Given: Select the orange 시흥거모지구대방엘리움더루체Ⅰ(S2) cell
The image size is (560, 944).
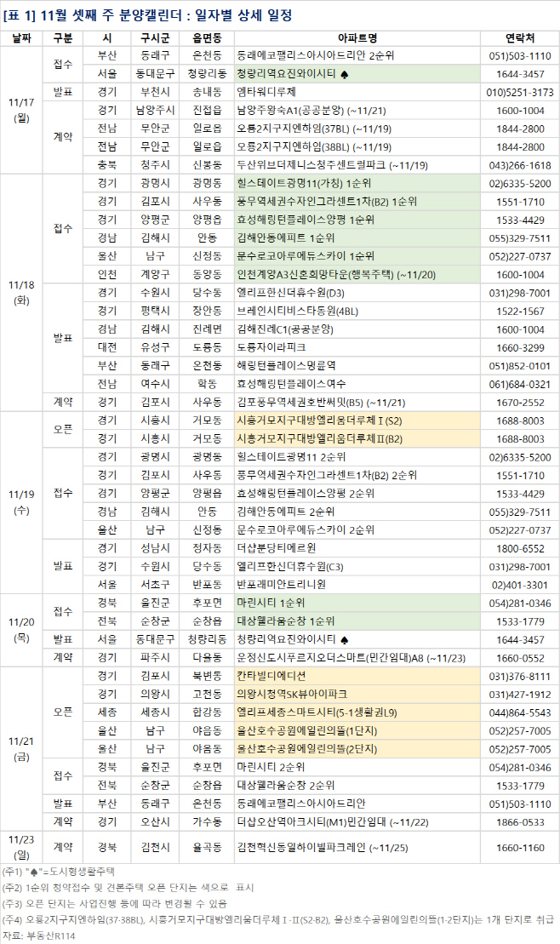Looking at the screenshot, I should [318, 421].
